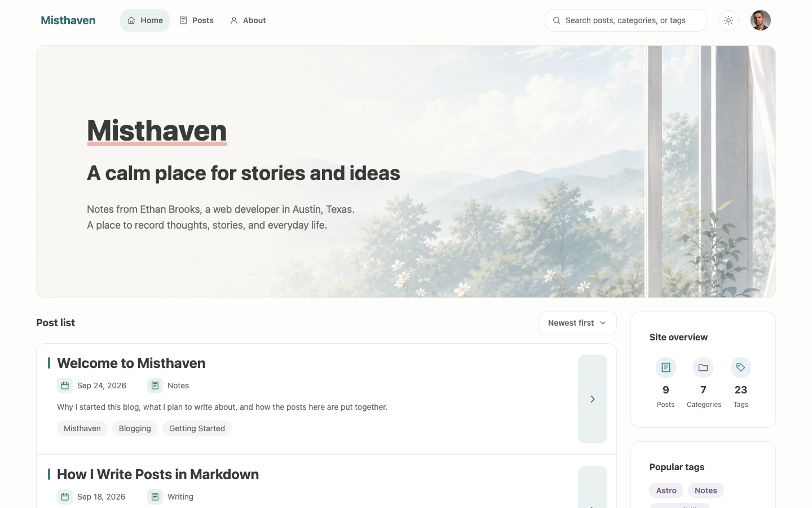Click the Posts count icon in Site overview

(666, 367)
